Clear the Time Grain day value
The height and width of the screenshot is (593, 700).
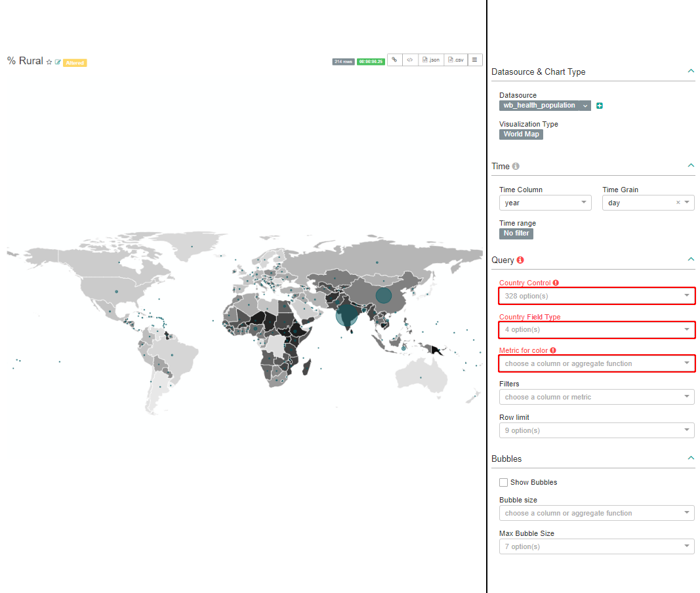tap(678, 203)
